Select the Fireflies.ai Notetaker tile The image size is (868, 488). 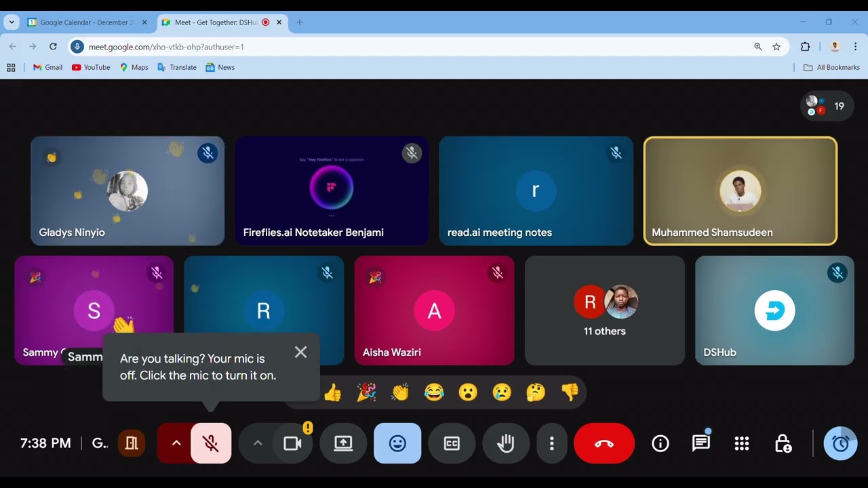[332, 191]
